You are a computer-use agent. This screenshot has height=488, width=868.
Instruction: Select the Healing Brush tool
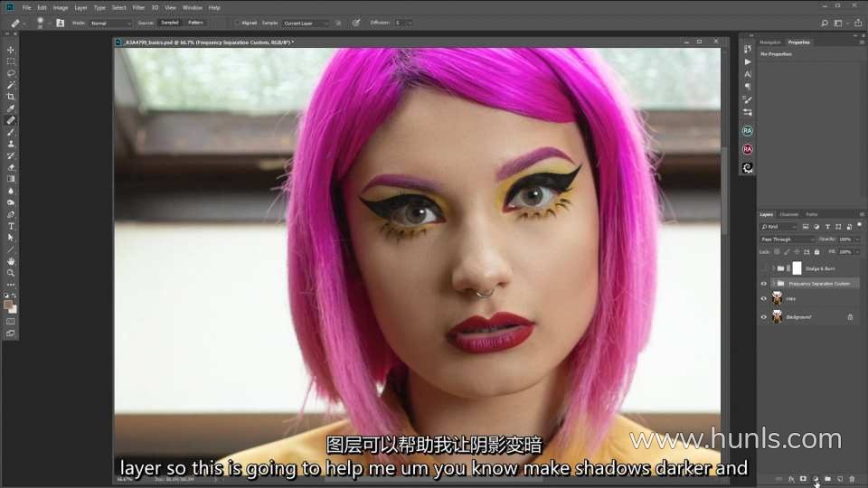tap(11, 120)
